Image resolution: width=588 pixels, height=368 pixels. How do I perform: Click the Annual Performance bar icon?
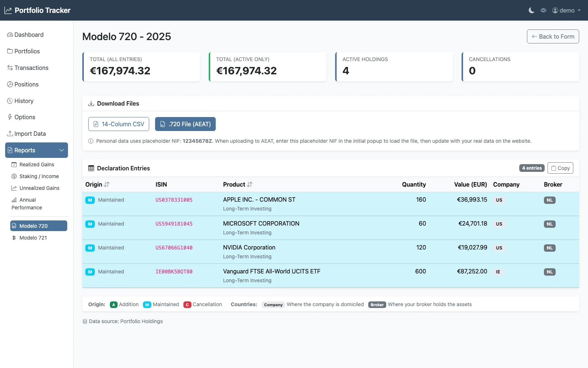14,200
